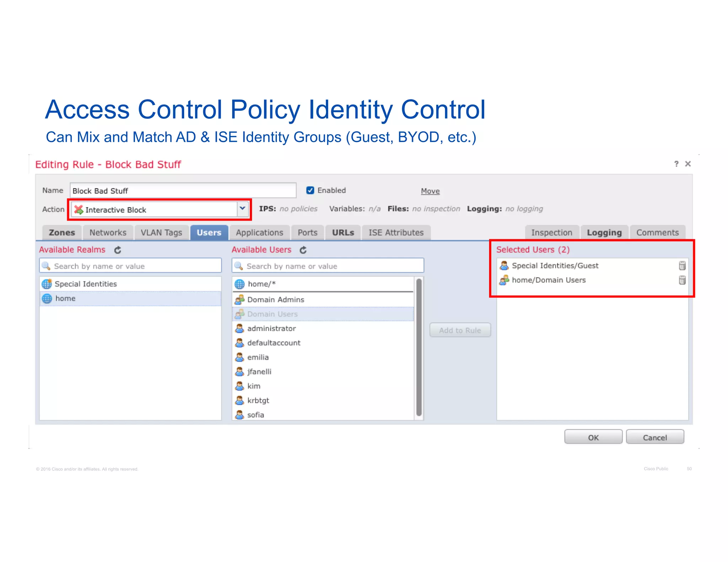Screen dimensions: 728x562
Task: Select home/Domain Users in Selected Users
Action: click(x=592, y=280)
